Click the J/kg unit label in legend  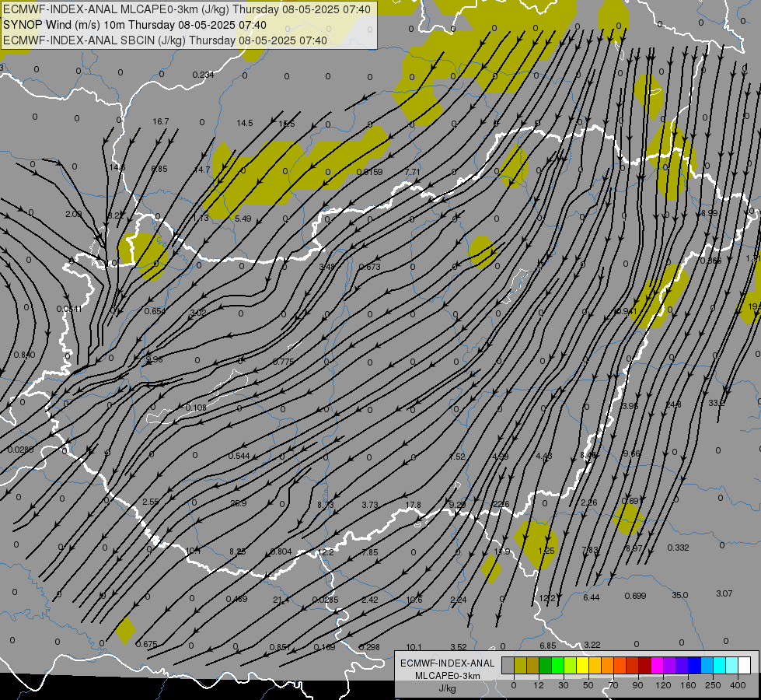click(447, 688)
